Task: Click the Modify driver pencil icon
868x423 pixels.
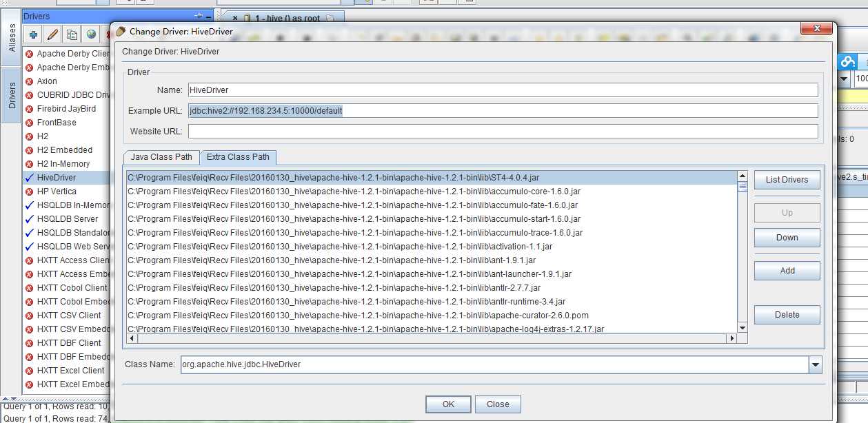Action: [x=52, y=34]
